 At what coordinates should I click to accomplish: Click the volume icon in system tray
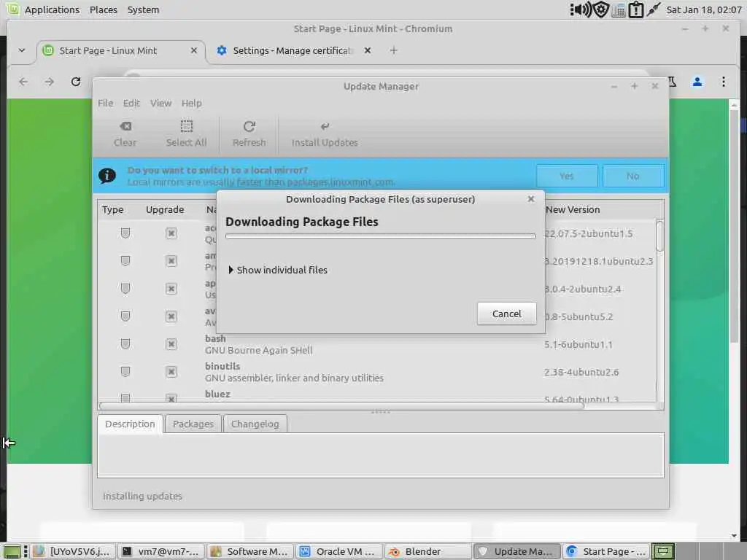581,9
